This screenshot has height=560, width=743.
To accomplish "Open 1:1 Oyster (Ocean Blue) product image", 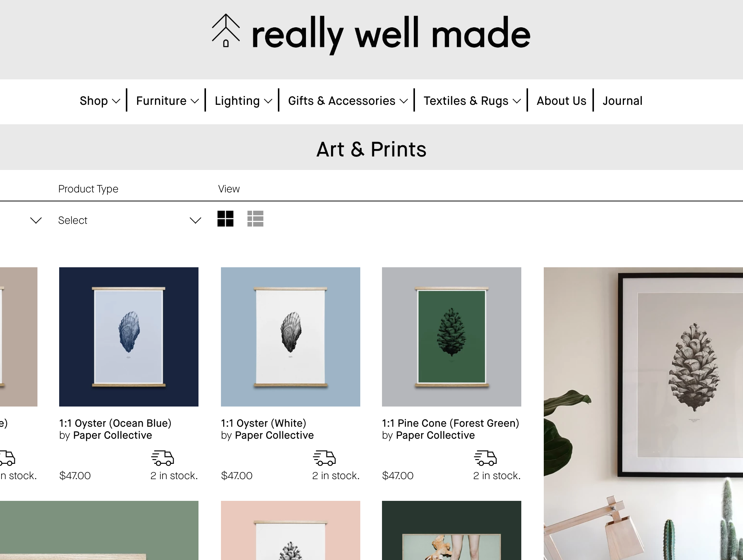I will coord(129,337).
